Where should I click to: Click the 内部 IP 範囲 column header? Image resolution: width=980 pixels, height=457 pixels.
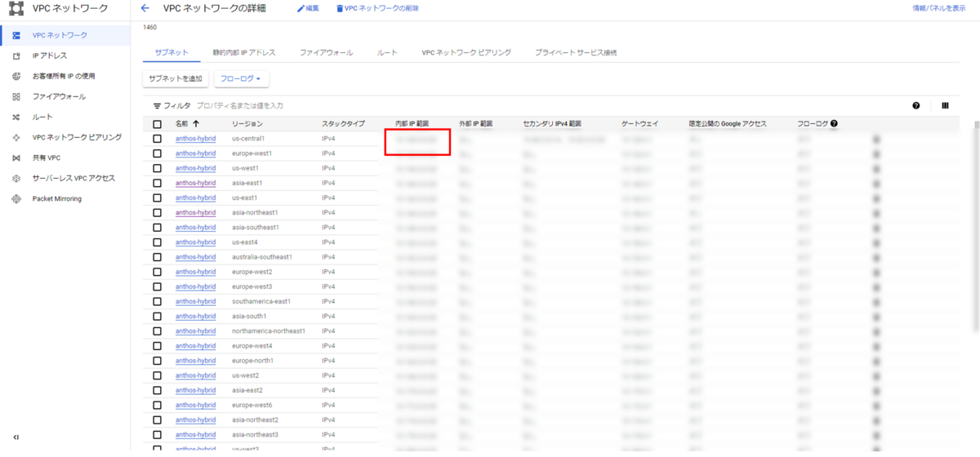[x=412, y=124]
